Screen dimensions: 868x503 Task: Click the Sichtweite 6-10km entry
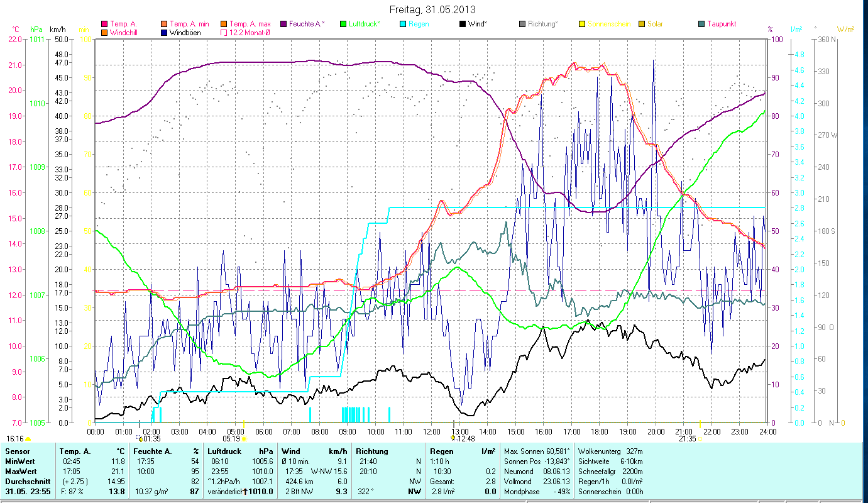[x=610, y=461]
